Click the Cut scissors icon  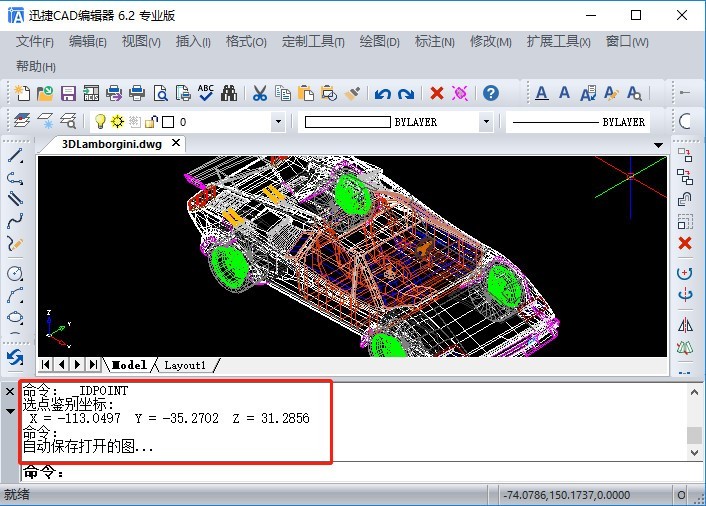click(259, 93)
